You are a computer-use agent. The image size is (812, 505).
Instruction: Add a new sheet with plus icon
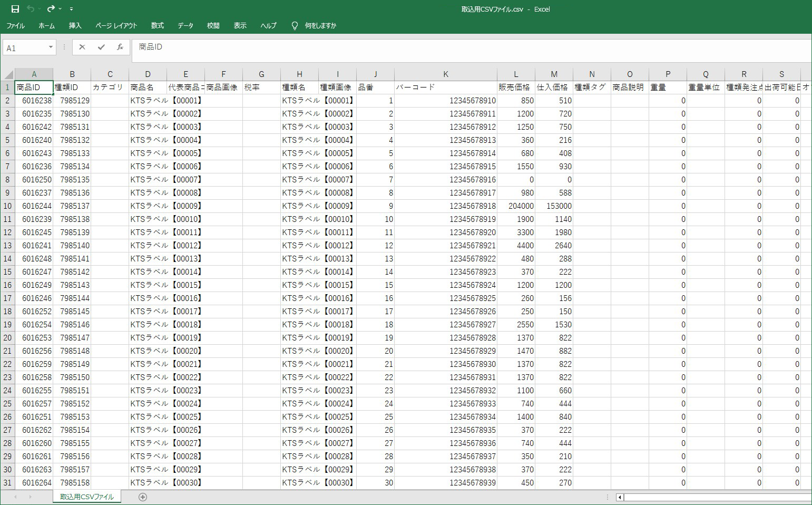click(x=143, y=497)
